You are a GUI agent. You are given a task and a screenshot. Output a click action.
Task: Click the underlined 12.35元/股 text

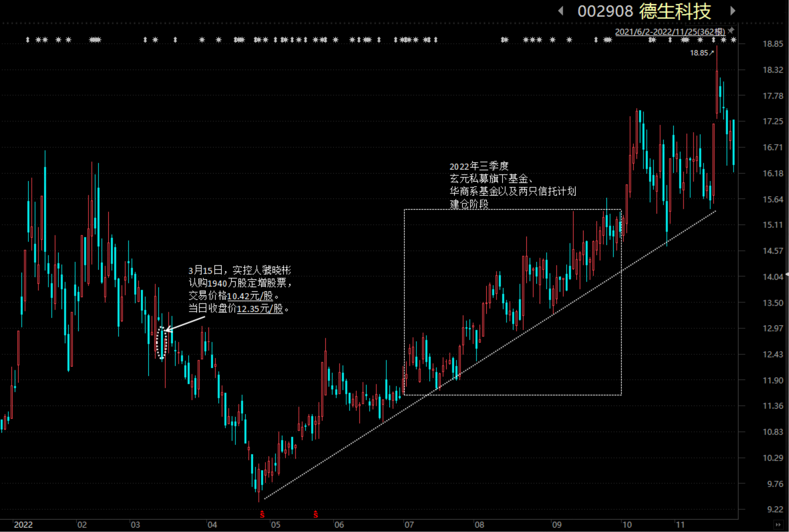coord(260,309)
